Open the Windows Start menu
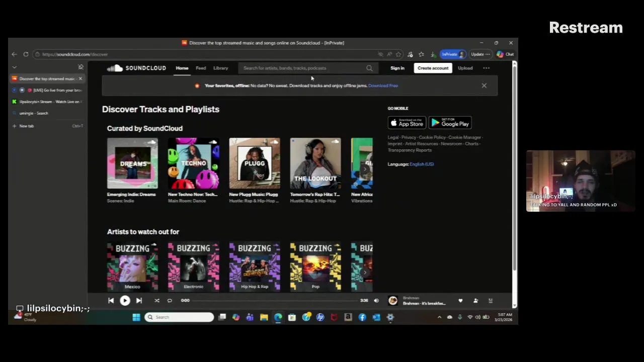 pos(136,317)
